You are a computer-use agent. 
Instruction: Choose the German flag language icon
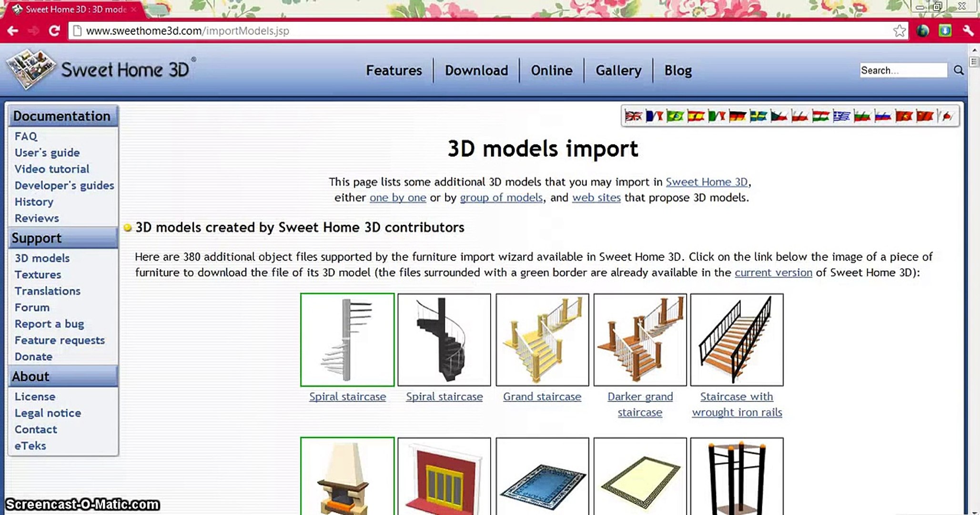click(737, 116)
